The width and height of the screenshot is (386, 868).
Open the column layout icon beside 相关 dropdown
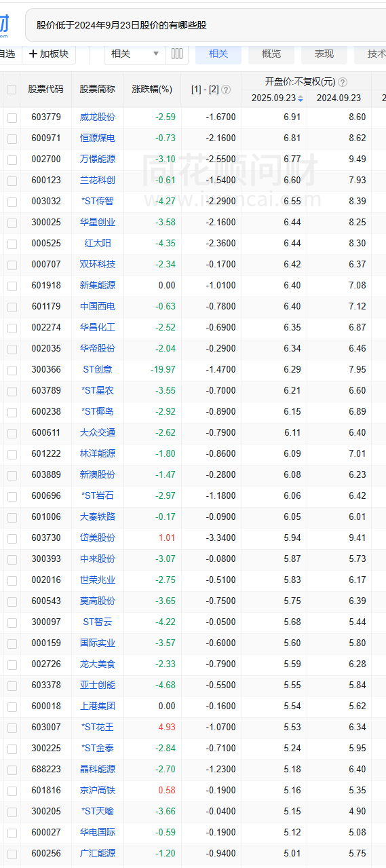coord(176,54)
